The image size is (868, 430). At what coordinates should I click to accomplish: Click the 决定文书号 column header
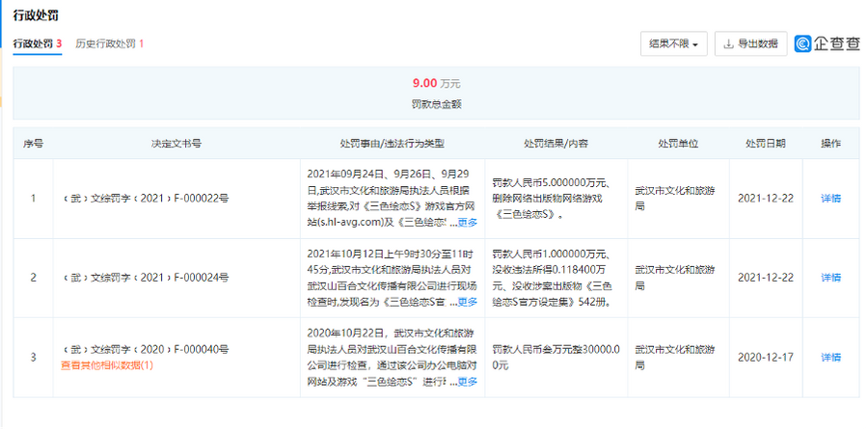pyautogui.click(x=176, y=144)
